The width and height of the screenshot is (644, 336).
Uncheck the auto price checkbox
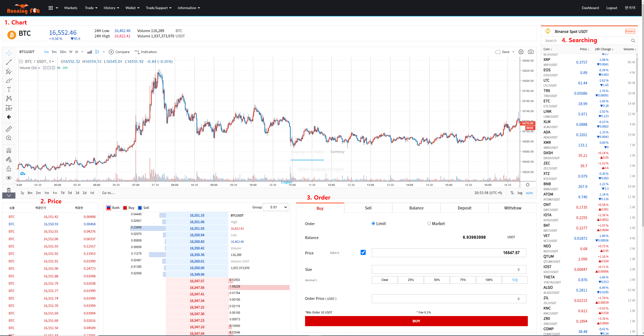[x=363, y=252]
